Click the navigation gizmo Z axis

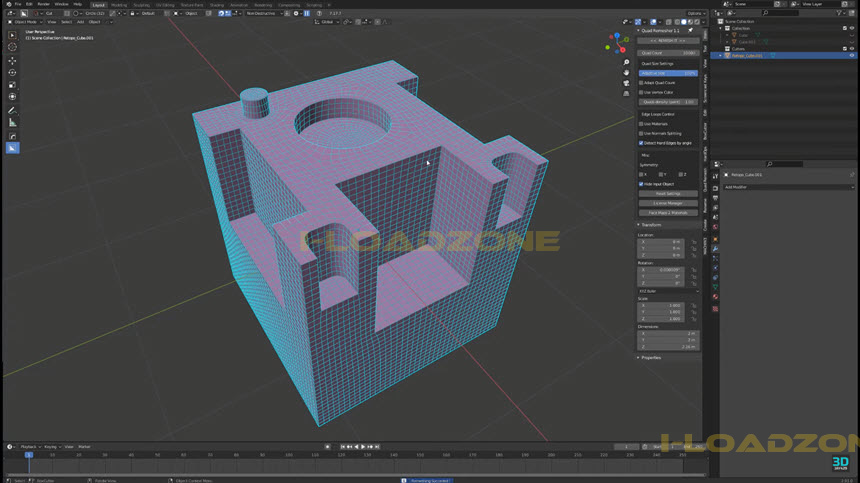point(617,35)
